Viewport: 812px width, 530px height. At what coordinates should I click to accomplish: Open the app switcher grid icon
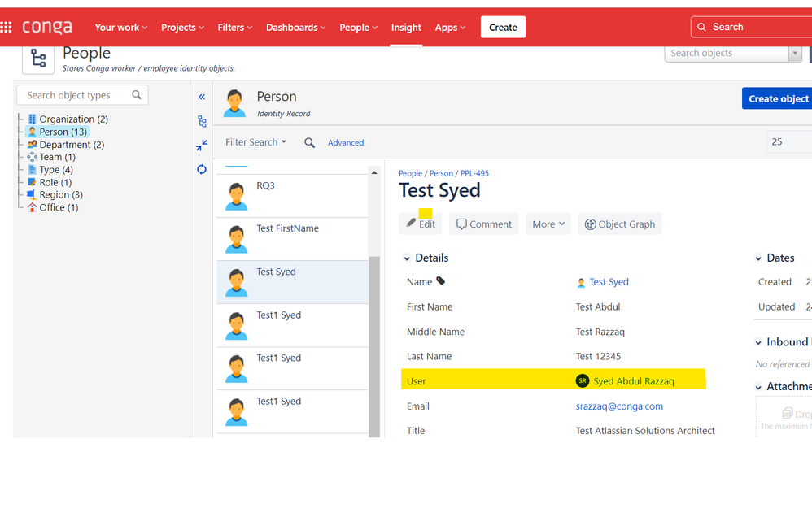point(6,27)
